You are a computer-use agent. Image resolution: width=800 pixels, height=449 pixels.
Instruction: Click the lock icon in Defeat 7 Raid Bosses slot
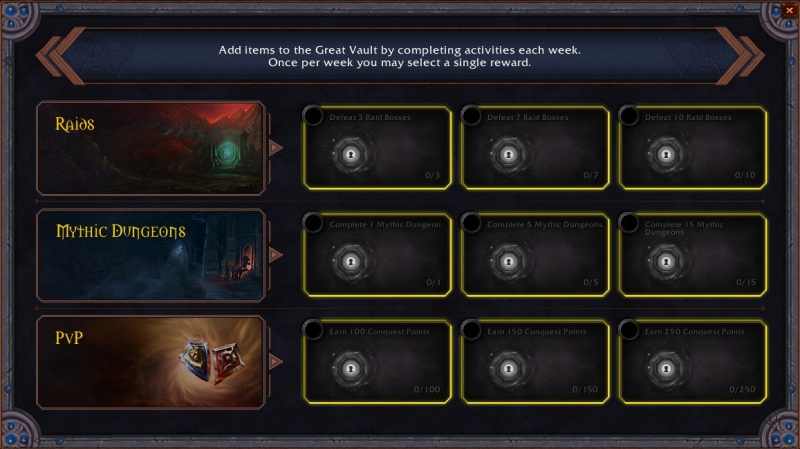508,154
